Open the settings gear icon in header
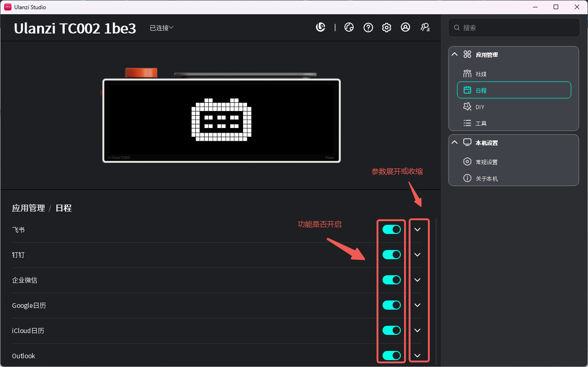The height and width of the screenshot is (367, 588). 387,28
